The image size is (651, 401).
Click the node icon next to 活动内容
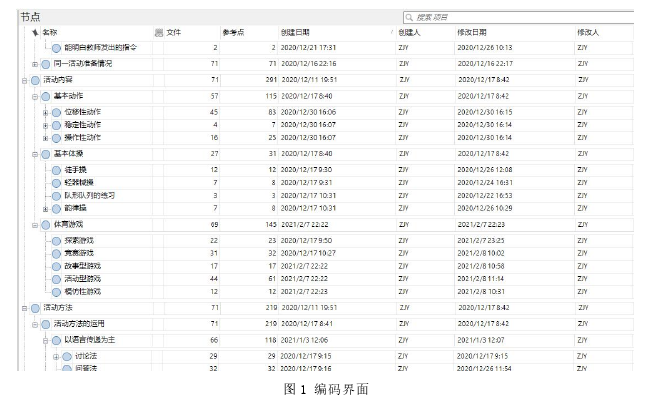pyautogui.click(x=35, y=80)
